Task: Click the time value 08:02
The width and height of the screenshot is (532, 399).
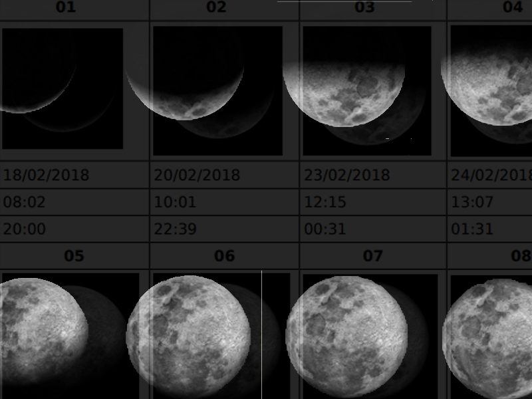Action: point(24,202)
